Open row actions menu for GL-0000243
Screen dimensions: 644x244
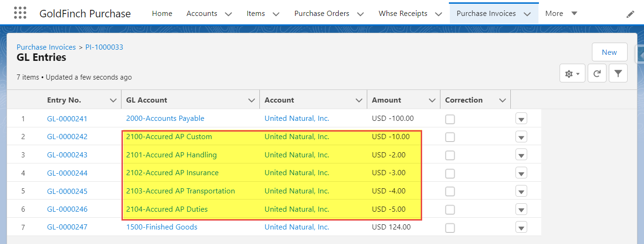(x=521, y=155)
